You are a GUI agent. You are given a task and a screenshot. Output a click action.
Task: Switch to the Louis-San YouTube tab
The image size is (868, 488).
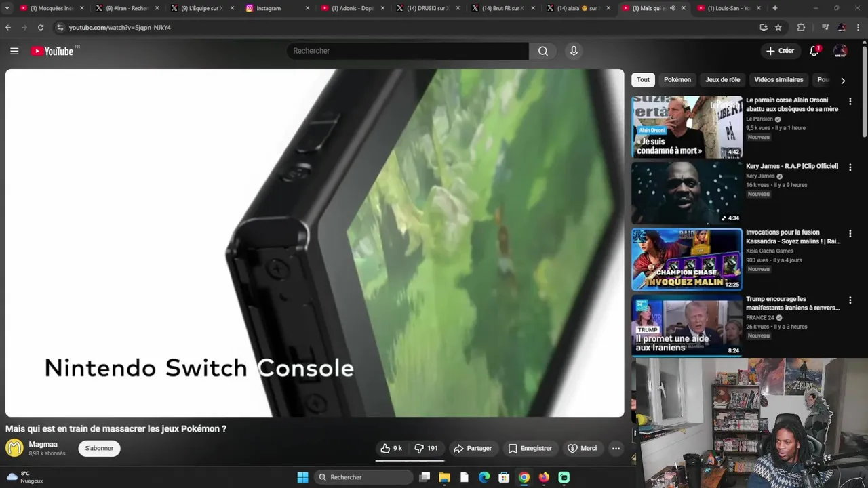click(x=729, y=8)
